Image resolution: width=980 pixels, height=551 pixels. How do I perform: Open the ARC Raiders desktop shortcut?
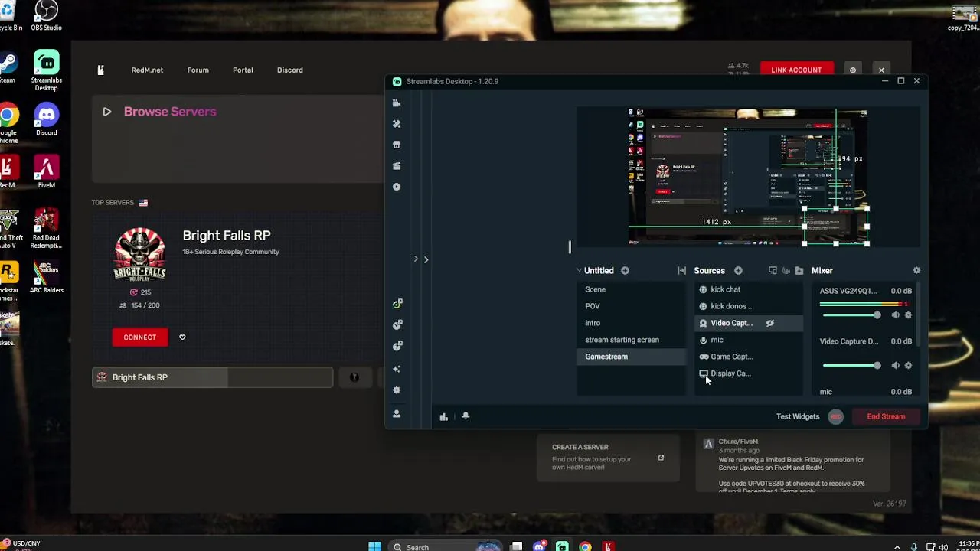pyautogui.click(x=46, y=277)
